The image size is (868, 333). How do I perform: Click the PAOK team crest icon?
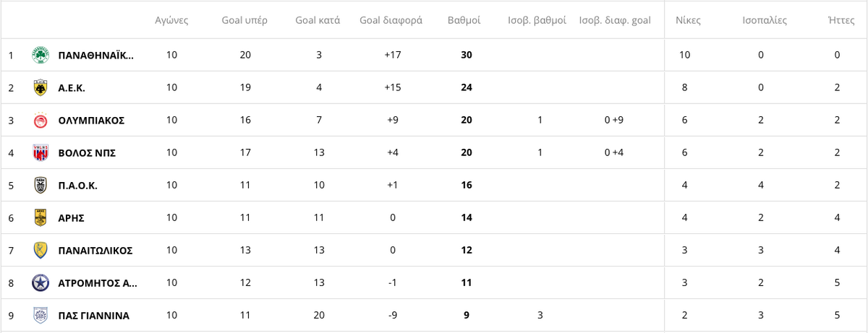pos(41,185)
